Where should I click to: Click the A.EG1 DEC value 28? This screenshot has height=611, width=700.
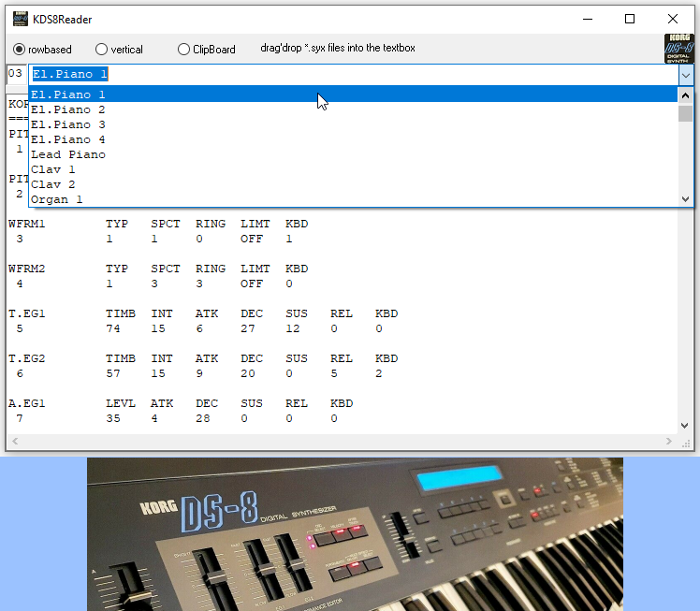[x=203, y=418]
